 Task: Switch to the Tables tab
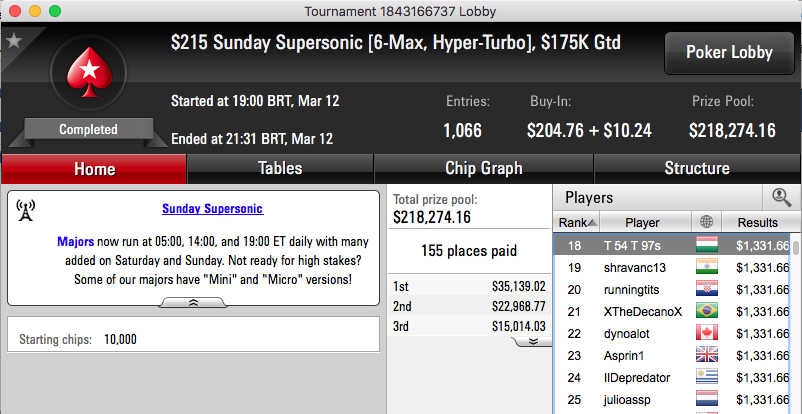tap(280, 168)
